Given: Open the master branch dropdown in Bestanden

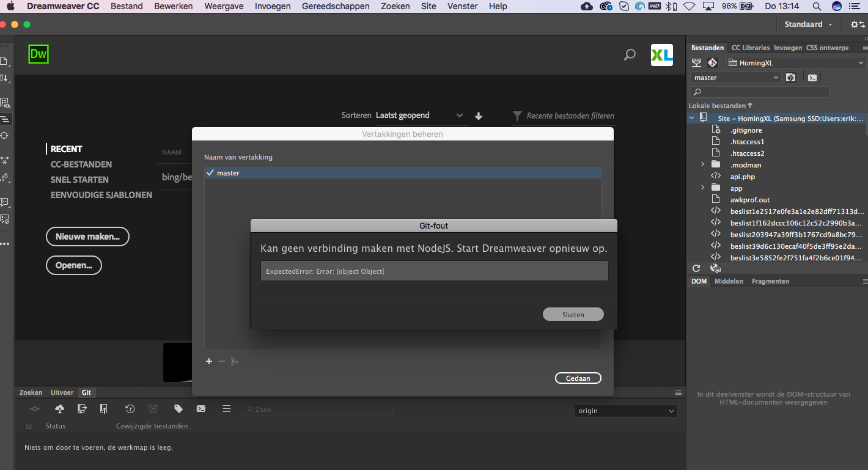Looking at the screenshot, I should pos(736,78).
